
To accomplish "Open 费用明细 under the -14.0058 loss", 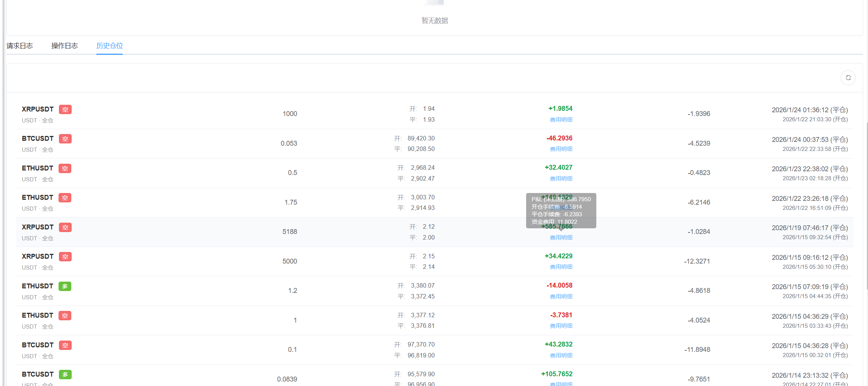I will 561,297.
